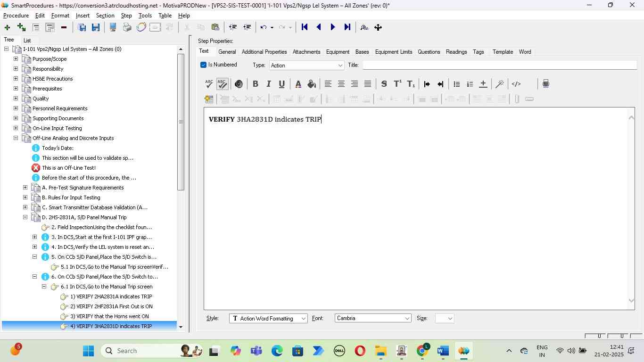Go to first step with blue skip-back icon

coord(305,27)
